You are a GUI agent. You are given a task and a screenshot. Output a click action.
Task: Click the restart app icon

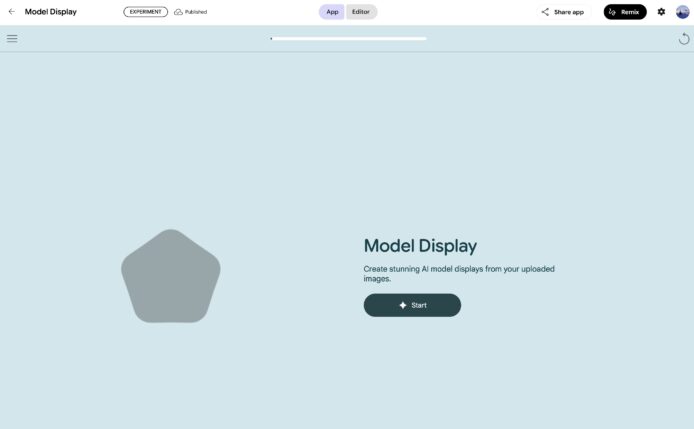(x=684, y=38)
